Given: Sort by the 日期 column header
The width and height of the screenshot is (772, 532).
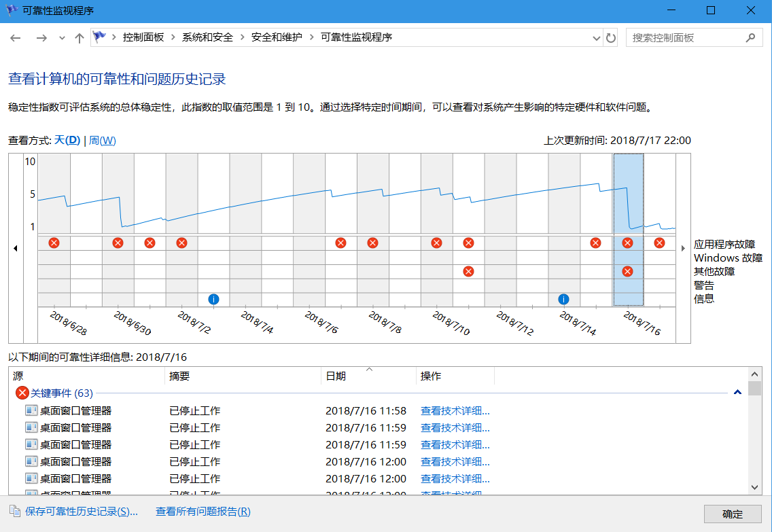Looking at the screenshot, I should tap(368, 376).
